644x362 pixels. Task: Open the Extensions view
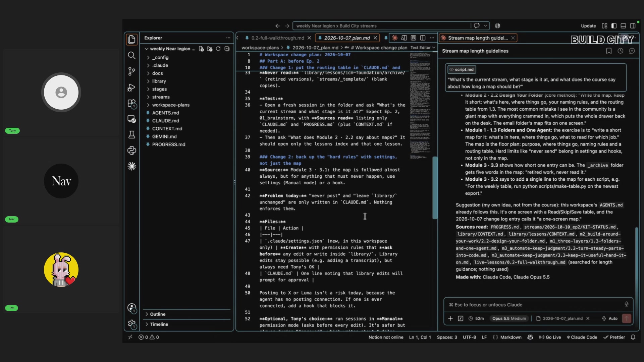coord(131,103)
